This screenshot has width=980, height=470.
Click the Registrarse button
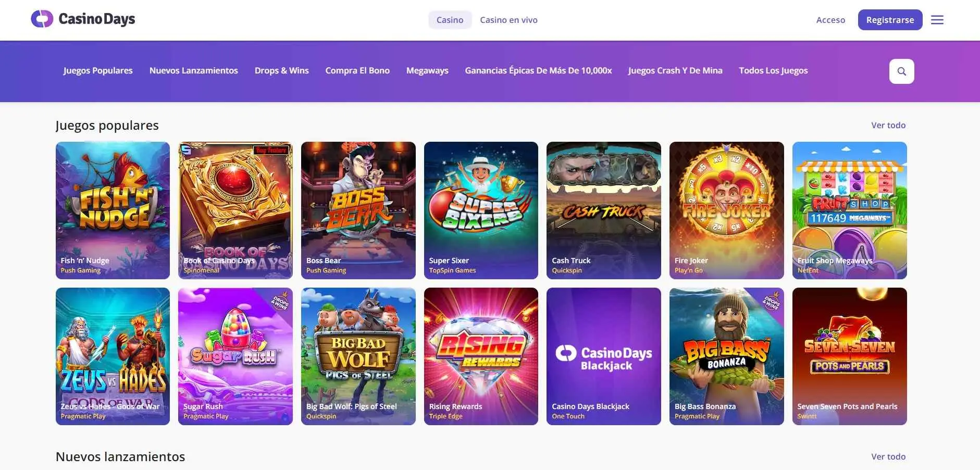[x=889, y=20]
